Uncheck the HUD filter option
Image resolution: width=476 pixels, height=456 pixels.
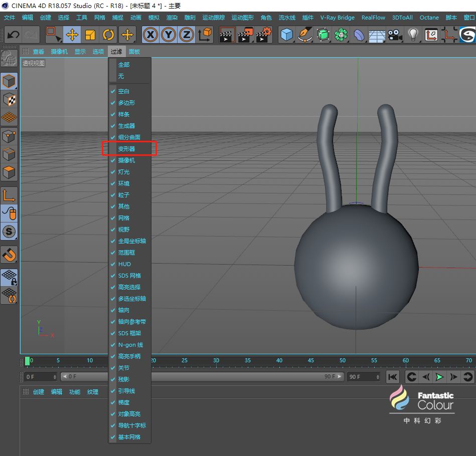[x=124, y=264]
